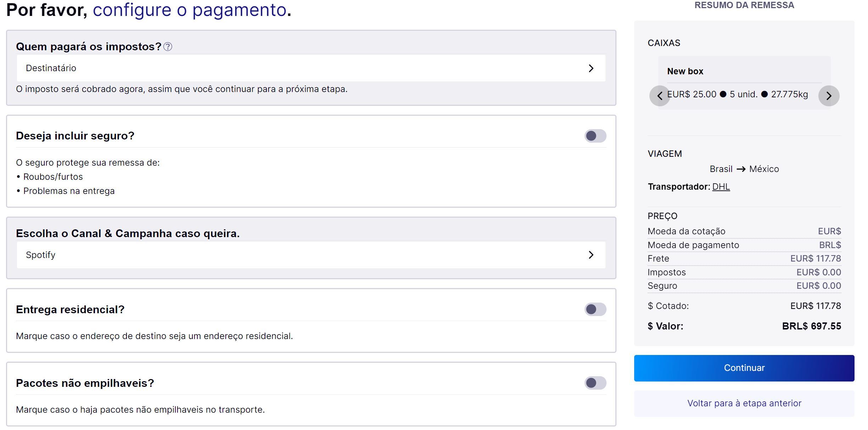The height and width of the screenshot is (430, 868).
Task: Click the BRL$ 697.55 total value
Action: tap(811, 326)
